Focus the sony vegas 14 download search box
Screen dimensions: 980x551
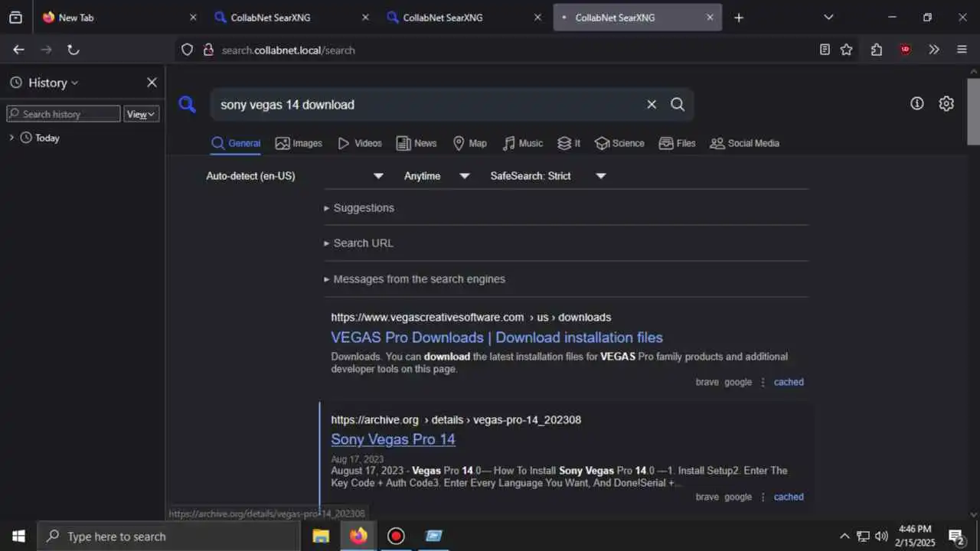429,105
